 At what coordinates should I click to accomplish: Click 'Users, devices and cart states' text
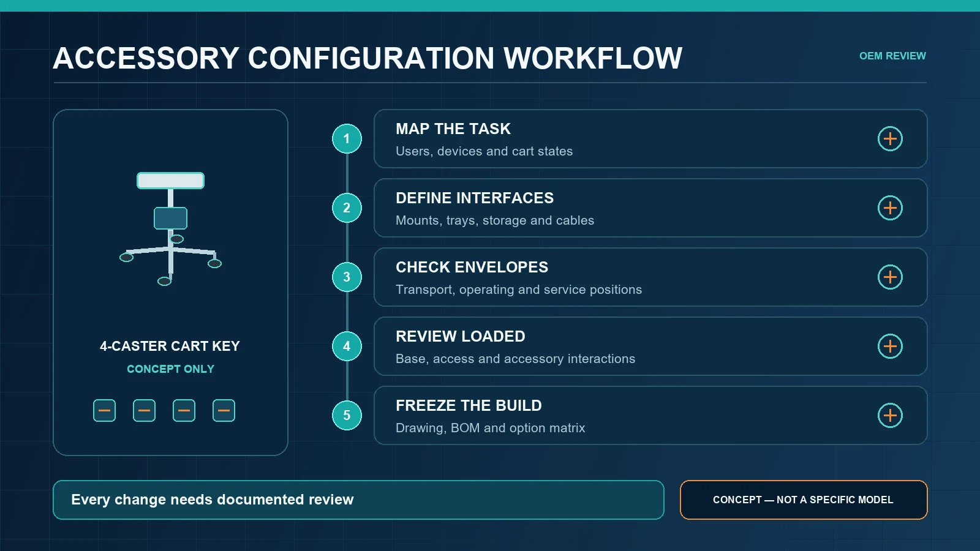point(484,151)
